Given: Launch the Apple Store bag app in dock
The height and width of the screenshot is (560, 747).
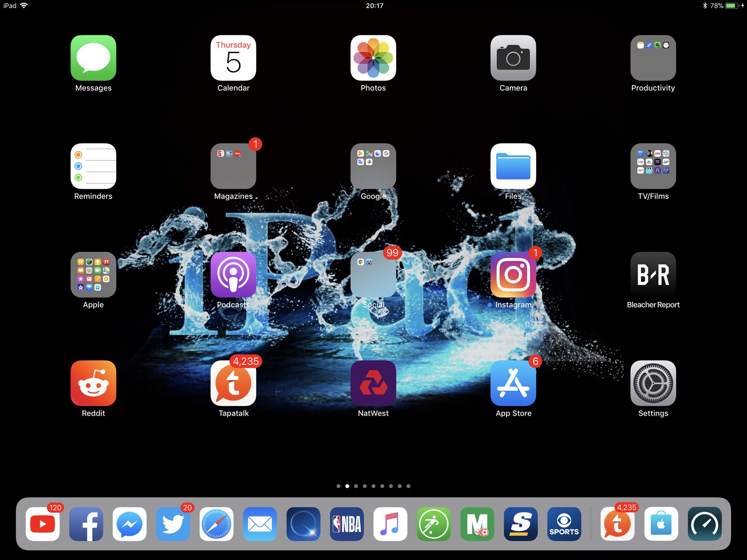Looking at the screenshot, I should pos(661,524).
